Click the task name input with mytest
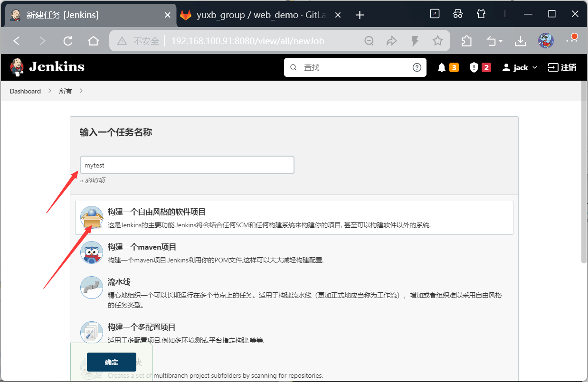The width and height of the screenshot is (588, 382). [x=187, y=165]
